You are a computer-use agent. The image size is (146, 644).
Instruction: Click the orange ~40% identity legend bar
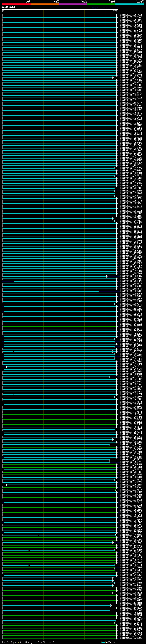pyautogui.click(x=45, y=4)
